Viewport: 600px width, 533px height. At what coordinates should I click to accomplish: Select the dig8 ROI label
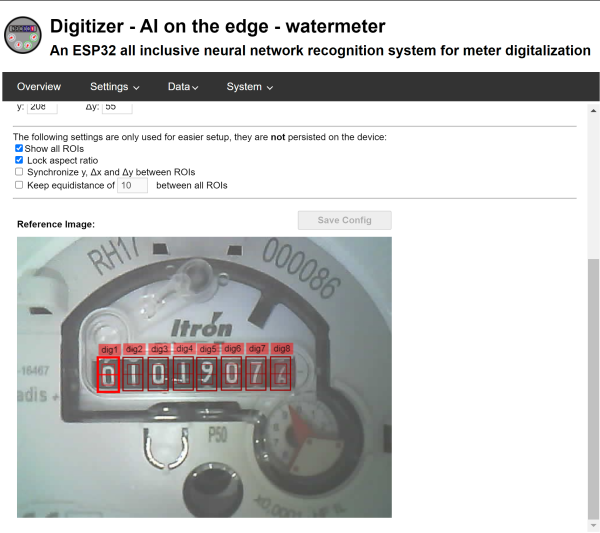tap(282, 349)
